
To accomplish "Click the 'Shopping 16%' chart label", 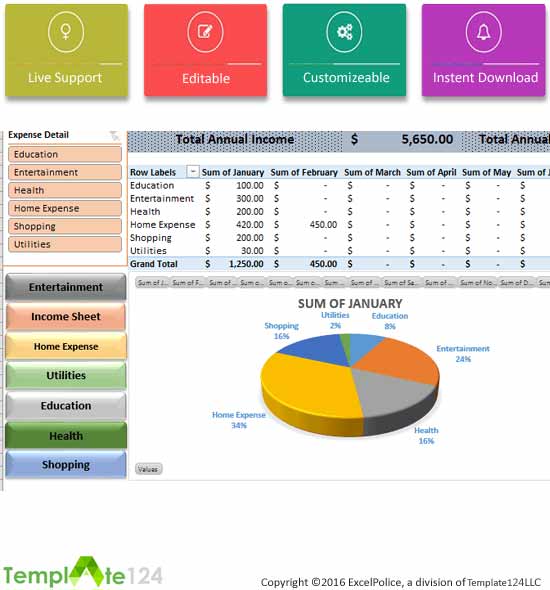I will coord(281,331).
